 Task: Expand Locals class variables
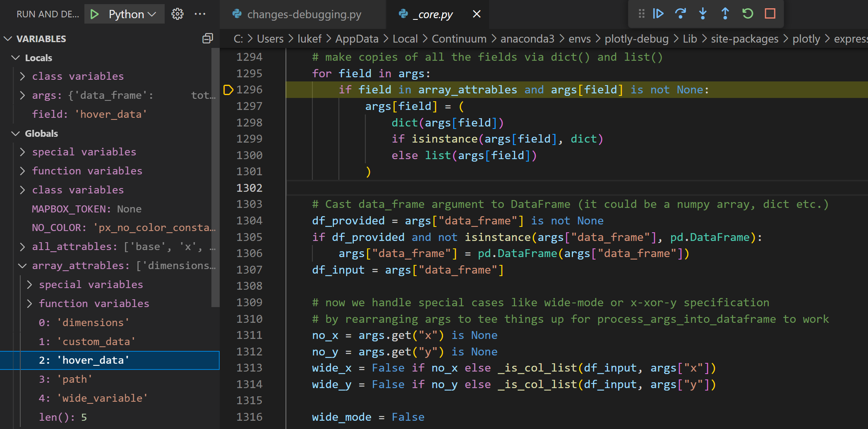click(x=23, y=76)
